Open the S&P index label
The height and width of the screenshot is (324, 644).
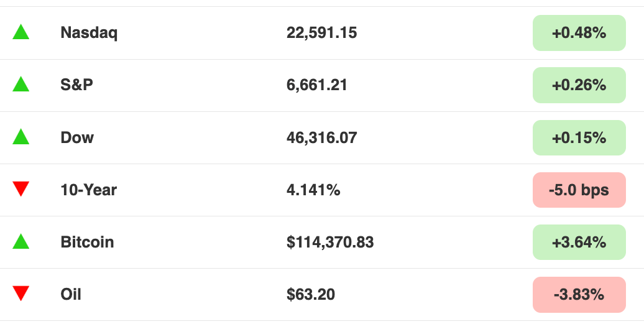point(77,85)
